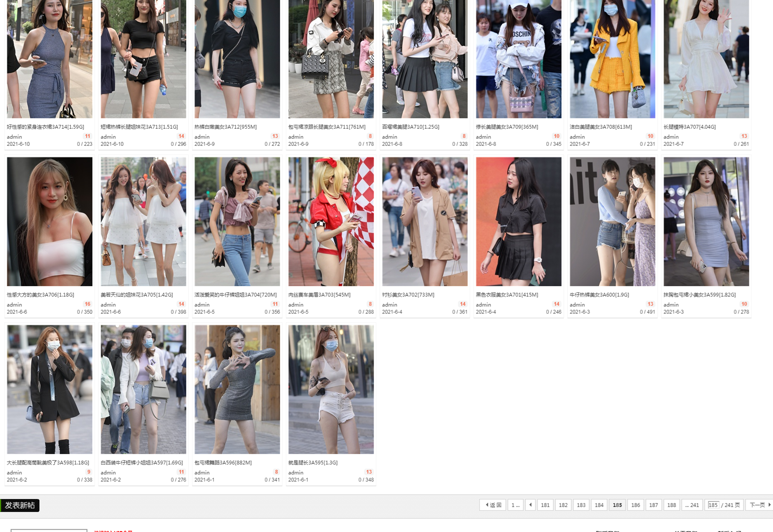Image resolution: width=773 pixels, height=532 pixels.
Task: Jump to page 188
Action: 671,505
